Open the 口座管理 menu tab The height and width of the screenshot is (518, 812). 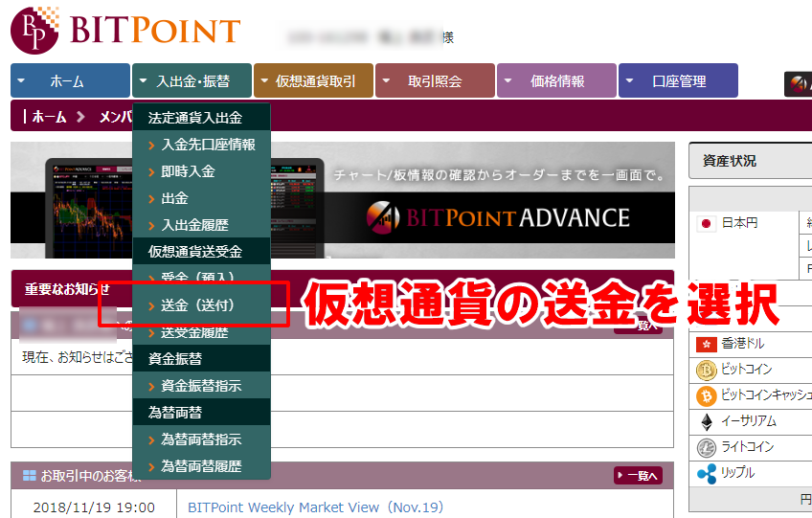coord(678,80)
